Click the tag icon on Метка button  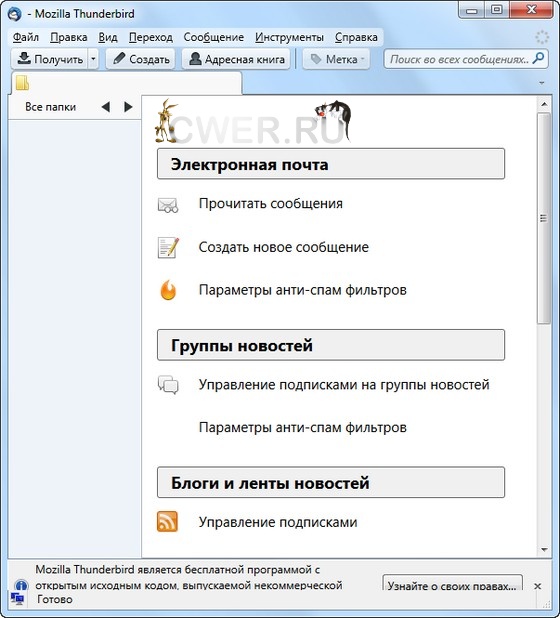[x=316, y=59]
